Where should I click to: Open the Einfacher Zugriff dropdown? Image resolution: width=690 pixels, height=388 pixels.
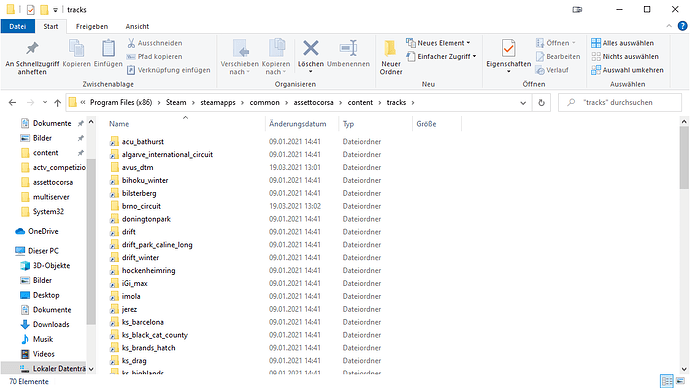[x=441, y=56]
